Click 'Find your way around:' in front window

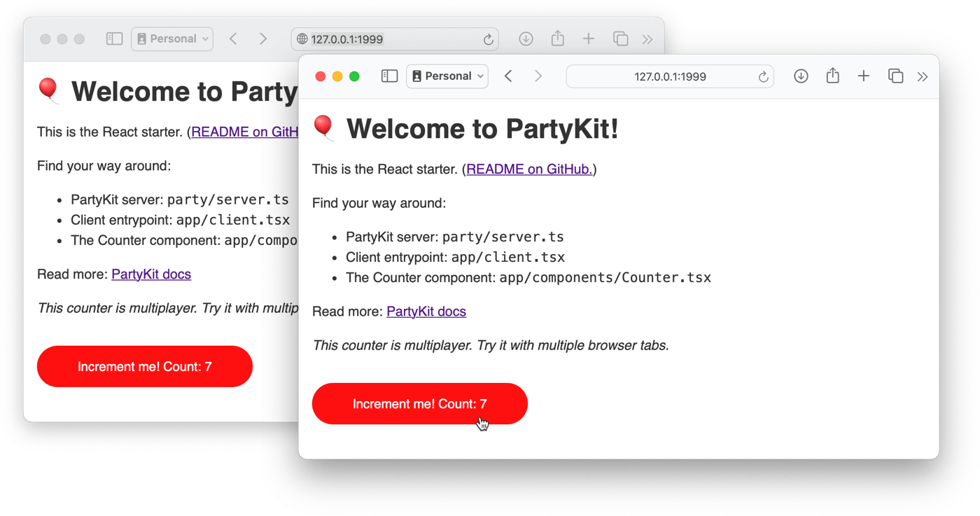379,204
